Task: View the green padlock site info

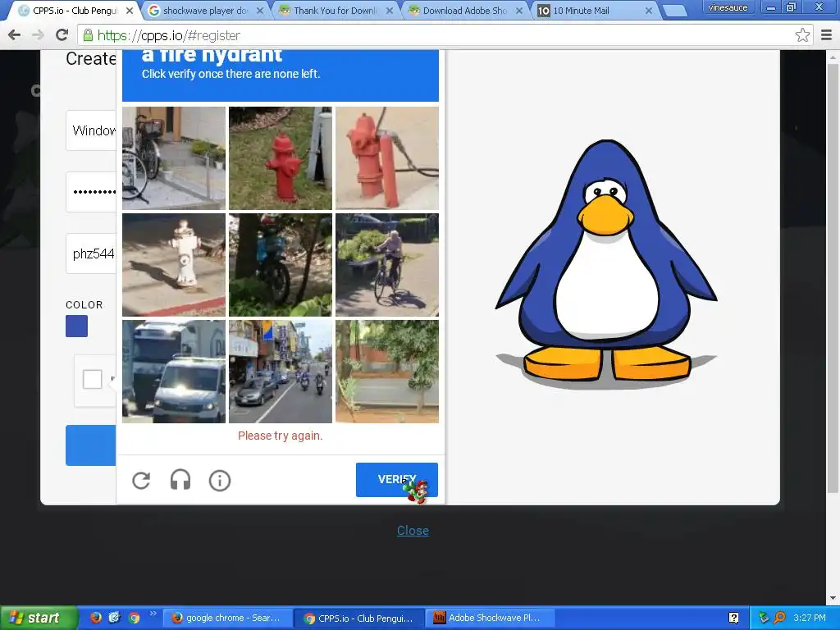Action: [88, 35]
